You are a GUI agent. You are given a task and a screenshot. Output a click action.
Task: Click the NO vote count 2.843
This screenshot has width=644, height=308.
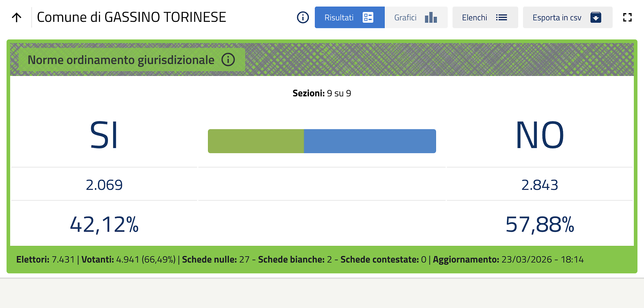[539, 185]
